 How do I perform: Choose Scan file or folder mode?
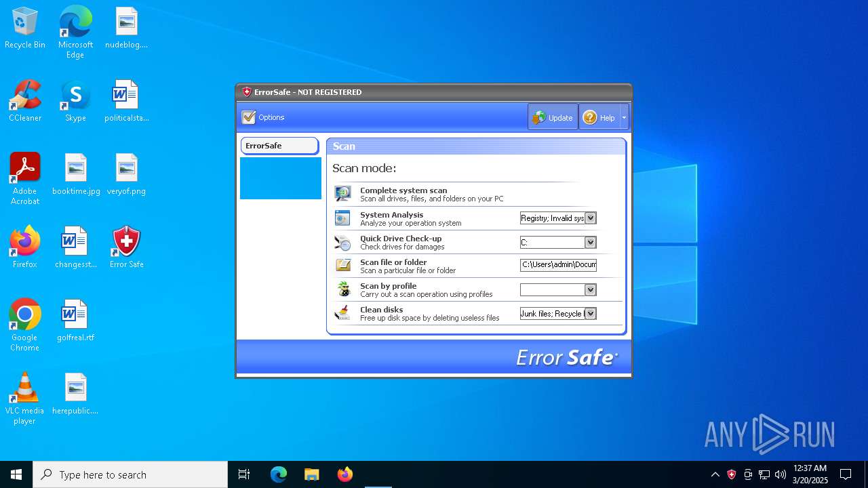coord(393,262)
